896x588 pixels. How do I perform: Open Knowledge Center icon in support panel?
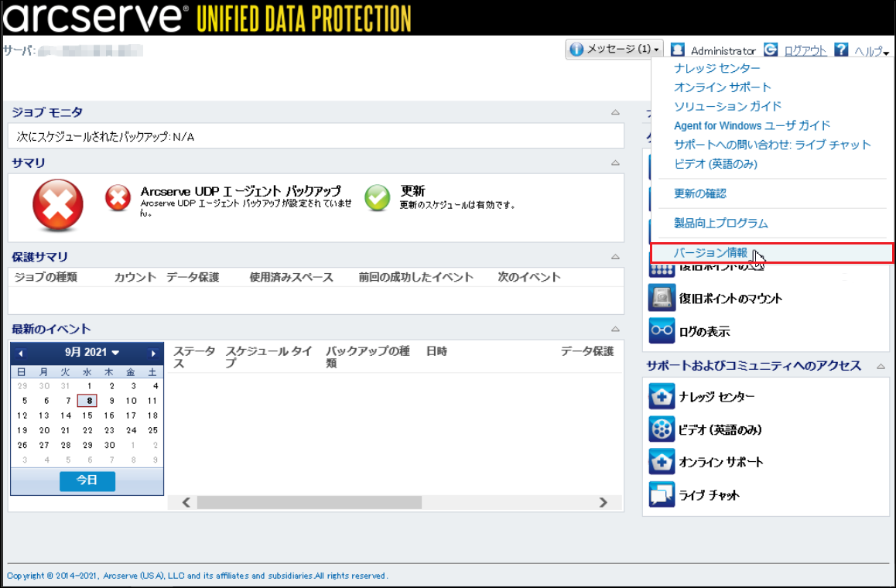click(x=662, y=397)
